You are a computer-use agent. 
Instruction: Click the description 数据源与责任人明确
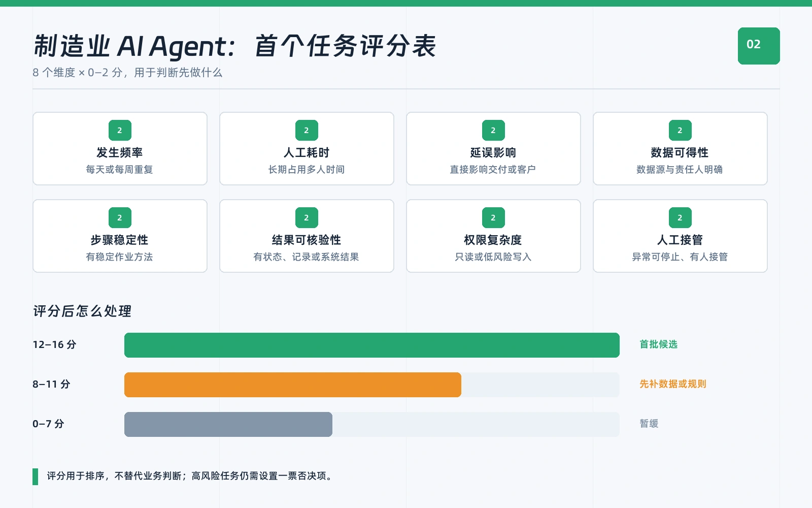click(680, 170)
